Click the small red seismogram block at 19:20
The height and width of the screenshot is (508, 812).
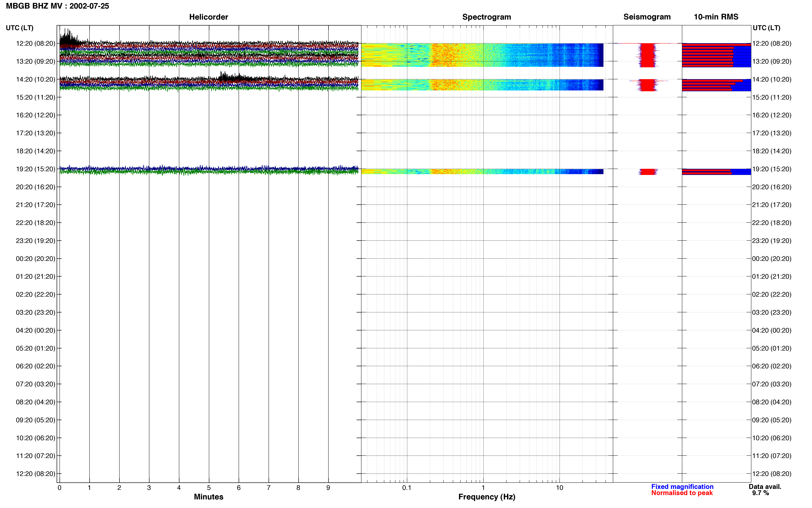[648, 172]
